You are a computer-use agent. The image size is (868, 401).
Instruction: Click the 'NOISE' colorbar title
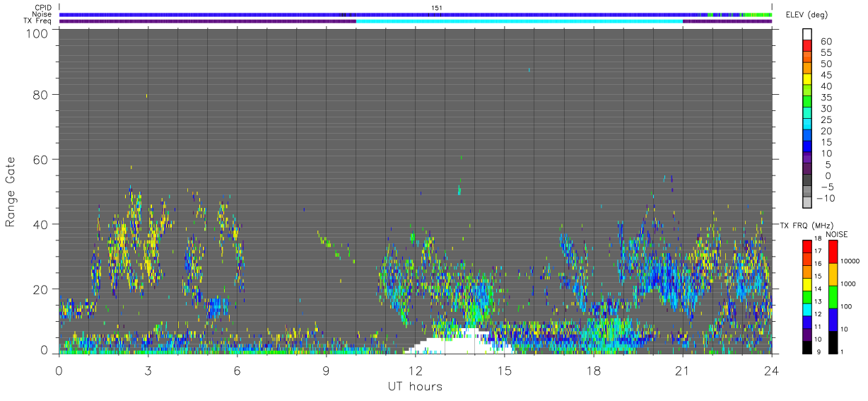pyautogui.click(x=837, y=234)
